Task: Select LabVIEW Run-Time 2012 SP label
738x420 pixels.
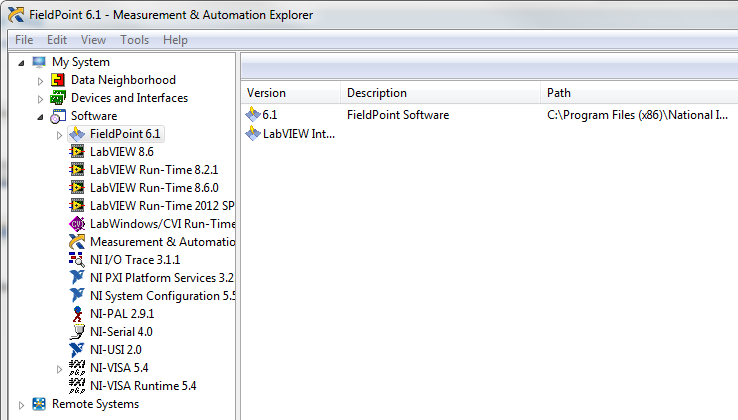Action: pyautogui.click(x=162, y=206)
